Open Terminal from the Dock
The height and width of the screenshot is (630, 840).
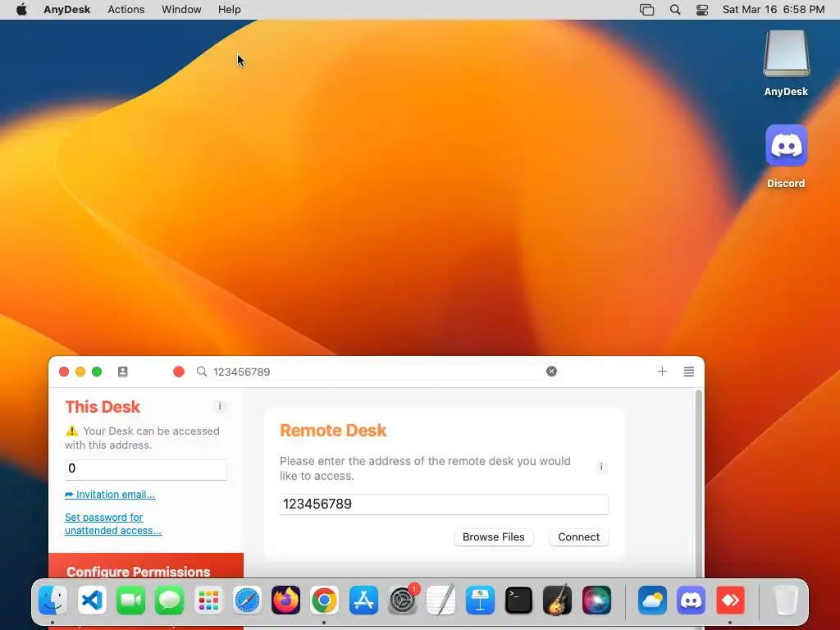518,600
